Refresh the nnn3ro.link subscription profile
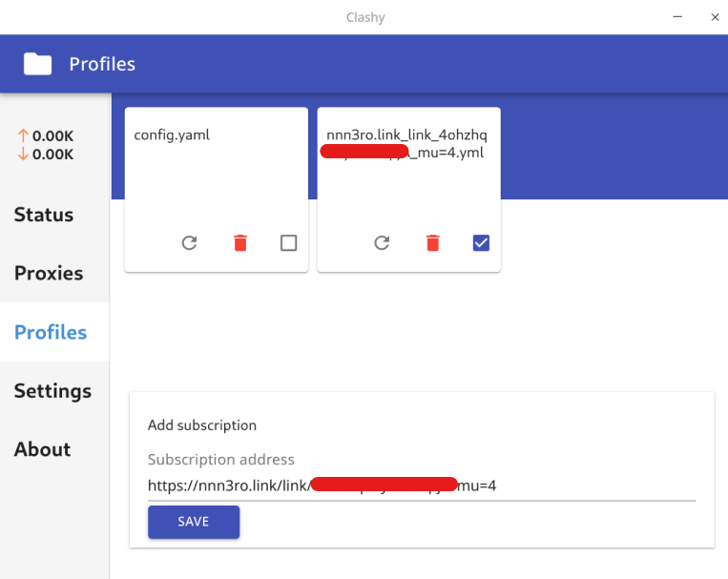 [x=382, y=243]
